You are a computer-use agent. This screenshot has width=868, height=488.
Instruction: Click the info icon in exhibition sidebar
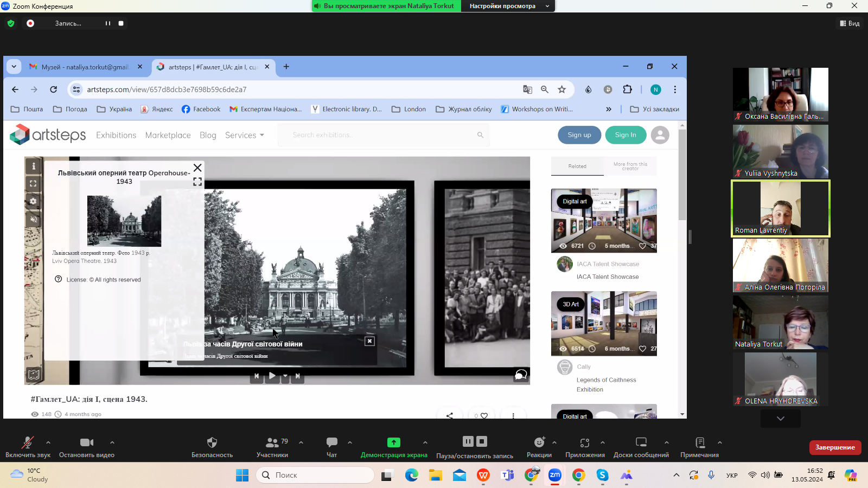tap(34, 166)
